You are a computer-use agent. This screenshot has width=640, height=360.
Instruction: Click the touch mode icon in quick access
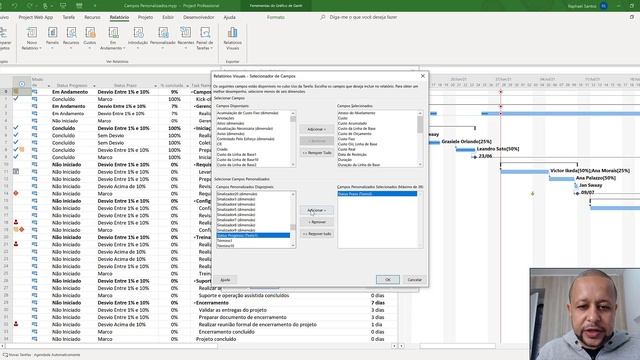[45, 6]
